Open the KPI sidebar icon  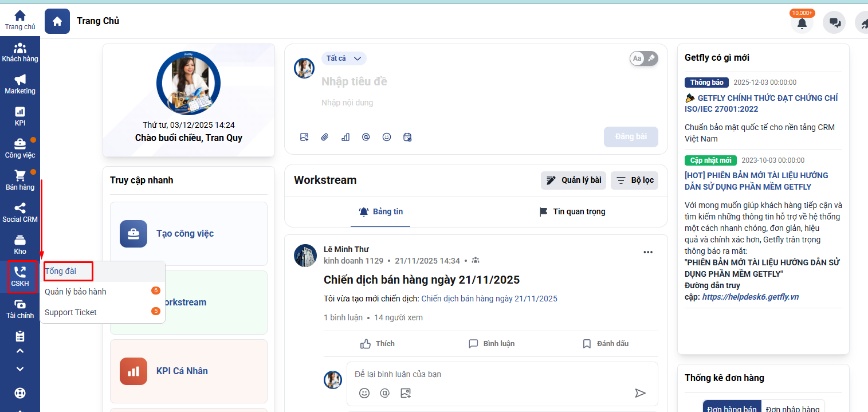tap(20, 116)
